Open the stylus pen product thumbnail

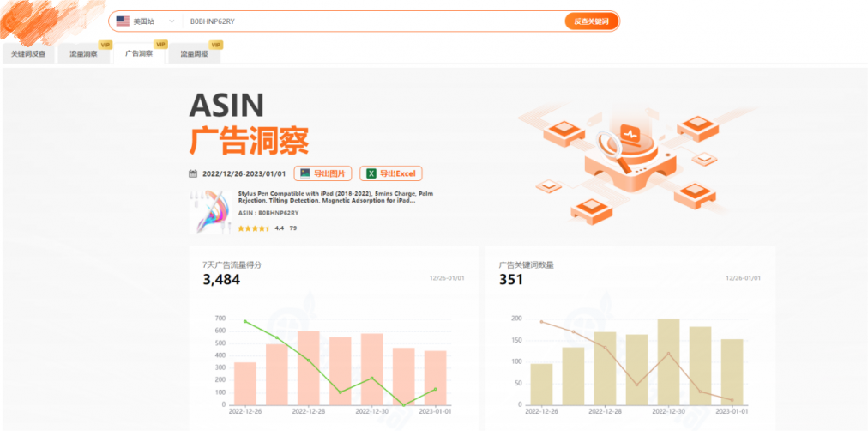(211, 212)
